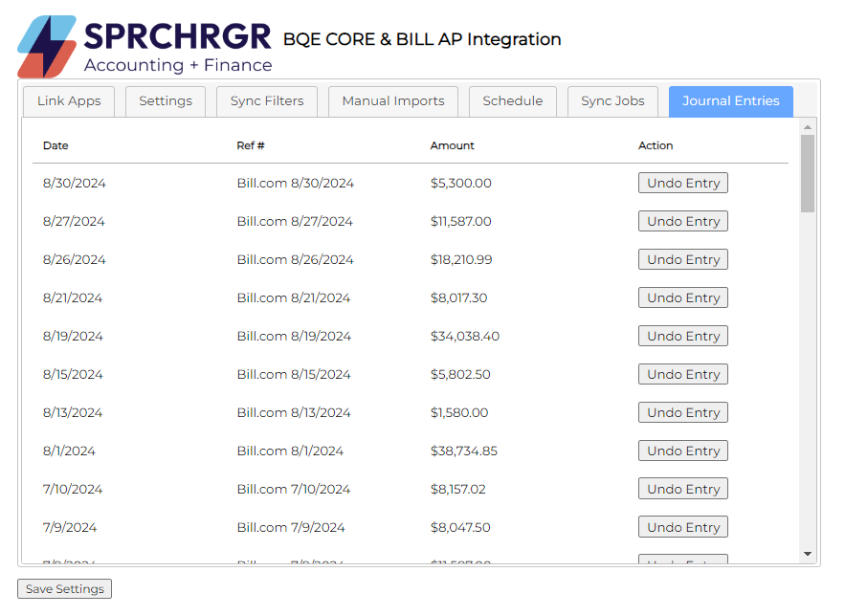Undo the Bill.com 8/26/2024 entry
Image resolution: width=845 pixels, height=616 pixels.
point(682,259)
